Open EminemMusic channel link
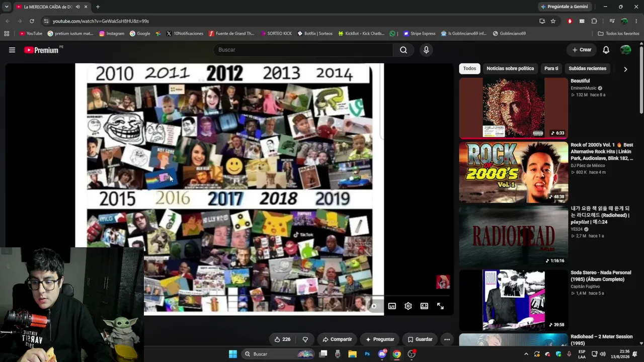The height and width of the screenshot is (362, 644). pos(583,88)
